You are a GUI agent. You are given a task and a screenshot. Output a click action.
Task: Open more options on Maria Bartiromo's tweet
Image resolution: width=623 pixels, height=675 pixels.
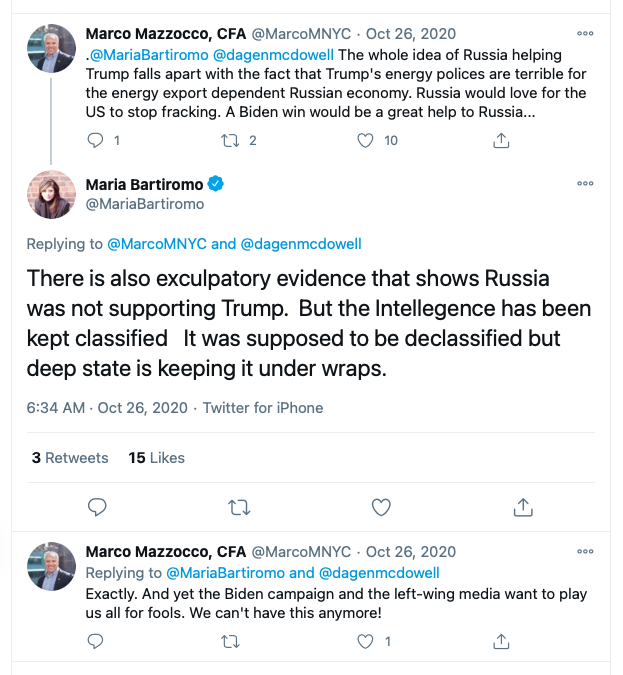tap(585, 184)
